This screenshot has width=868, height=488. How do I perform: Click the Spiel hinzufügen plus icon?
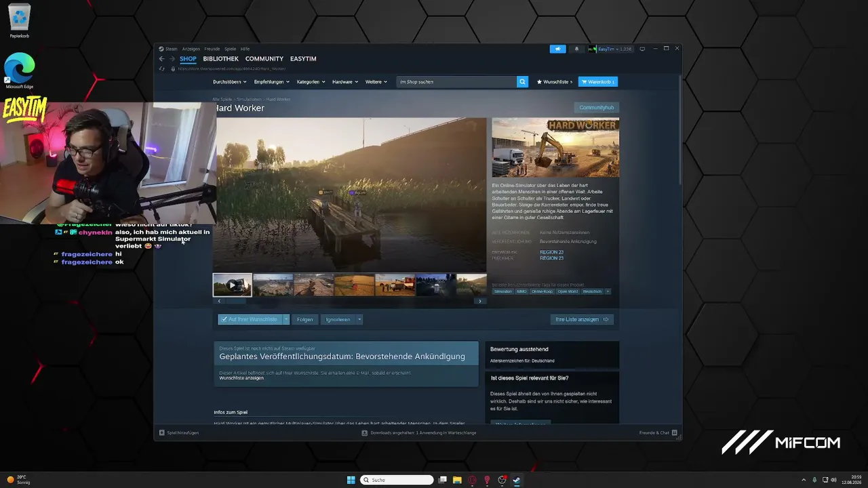pyautogui.click(x=161, y=432)
